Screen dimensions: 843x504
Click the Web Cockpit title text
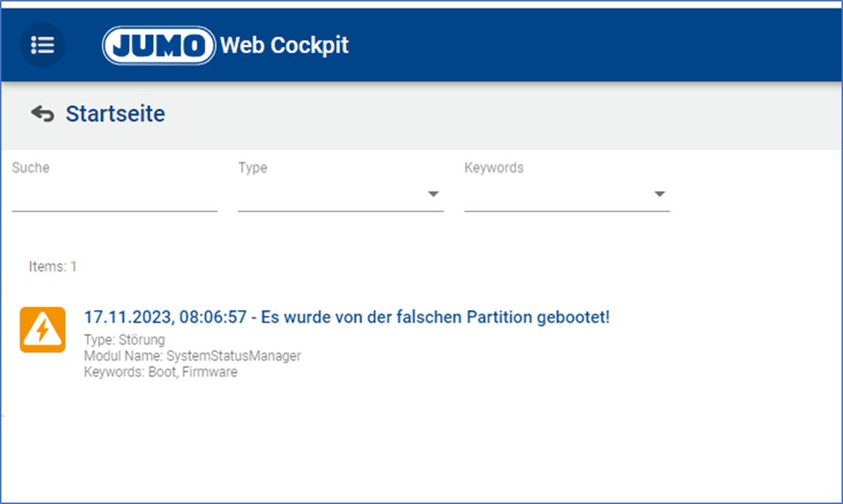coord(285,45)
